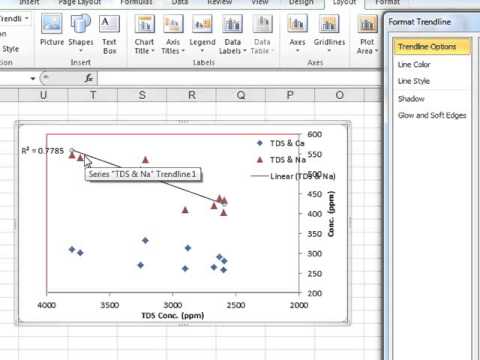Select the Linear (TDS & Na) legend entry
This screenshot has width=480, height=360.
point(293,176)
